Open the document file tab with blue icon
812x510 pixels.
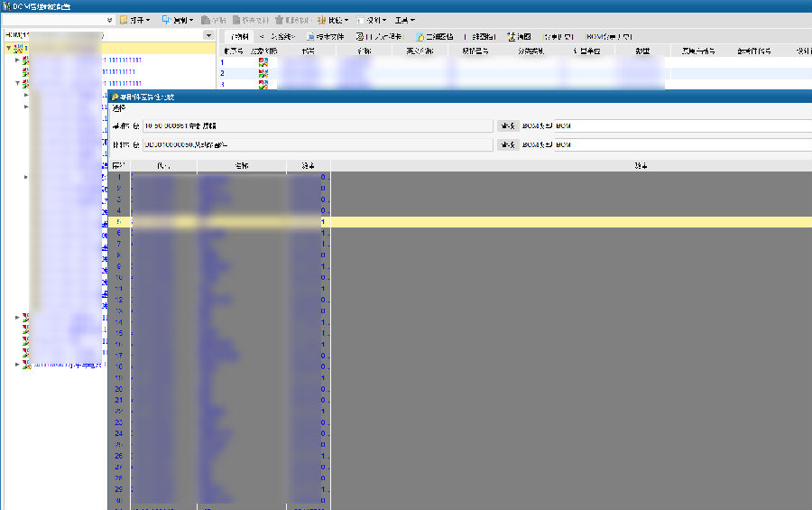(x=325, y=37)
